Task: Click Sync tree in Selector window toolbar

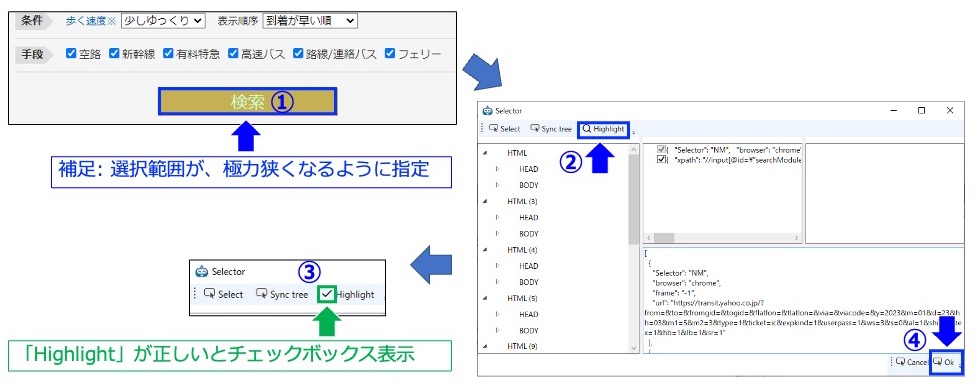Action: click(551, 129)
